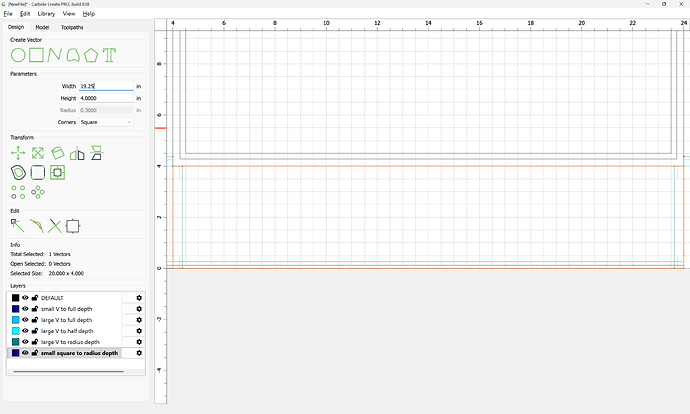This screenshot has width=690, height=414.
Task: Activate the Rotate transform tool
Action: coord(57,153)
